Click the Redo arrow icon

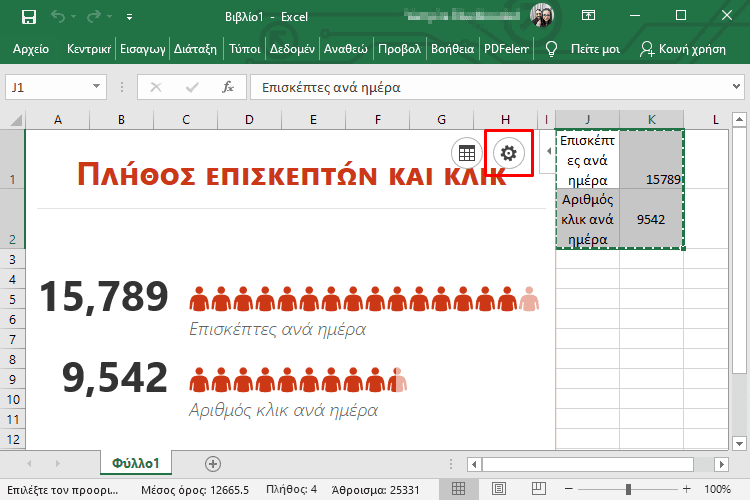tap(94, 17)
